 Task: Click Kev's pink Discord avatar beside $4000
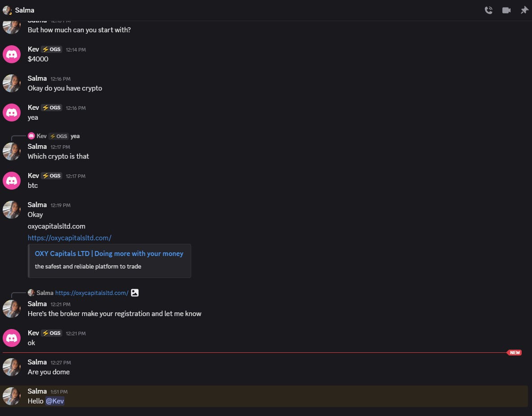(12, 54)
